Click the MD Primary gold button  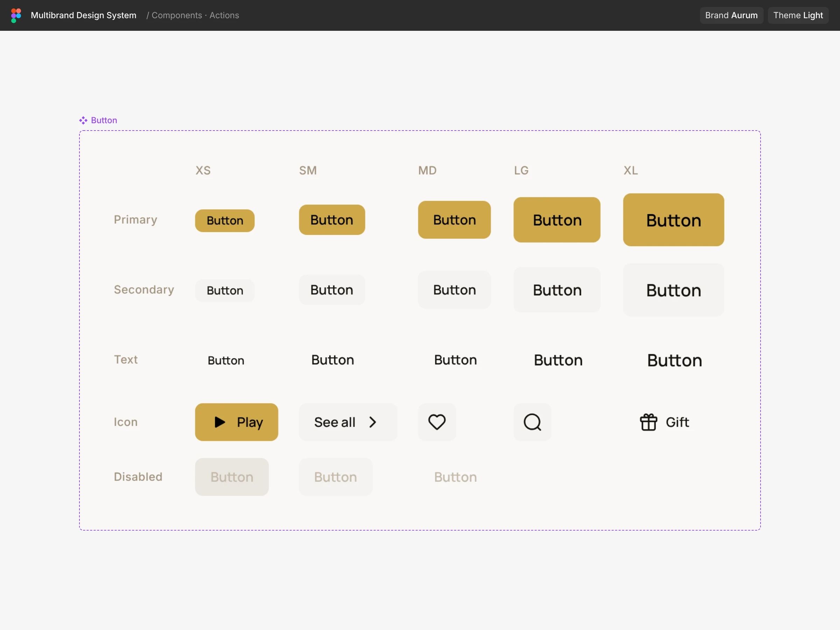(454, 220)
